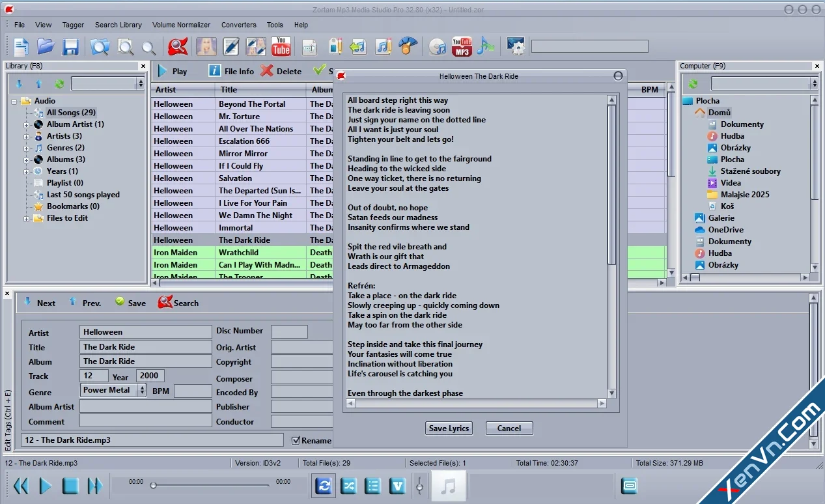Open the Search Library menu
This screenshot has width=825, height=504.
pos(119,25)
